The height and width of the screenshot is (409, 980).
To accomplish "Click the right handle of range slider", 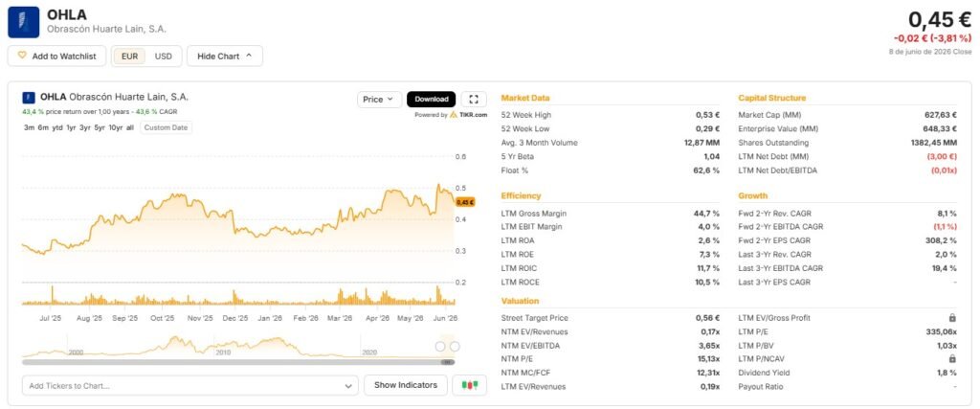I will coord(455,347).
